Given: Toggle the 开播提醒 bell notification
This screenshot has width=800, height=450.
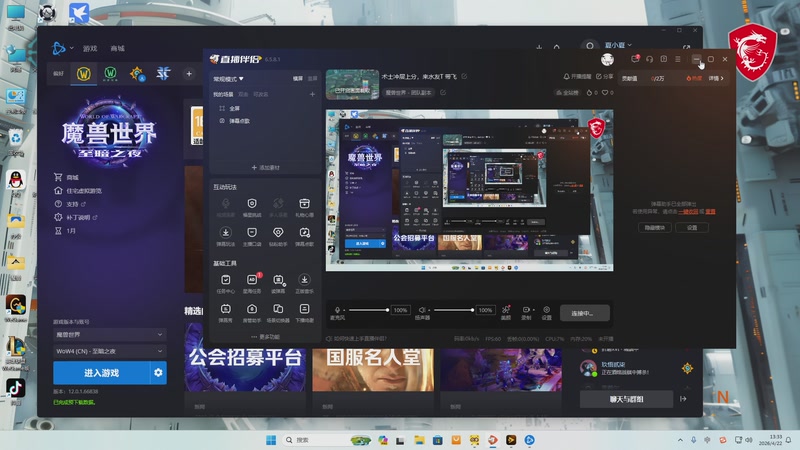Looking at the screenshot, I should [x=577, y=77].
